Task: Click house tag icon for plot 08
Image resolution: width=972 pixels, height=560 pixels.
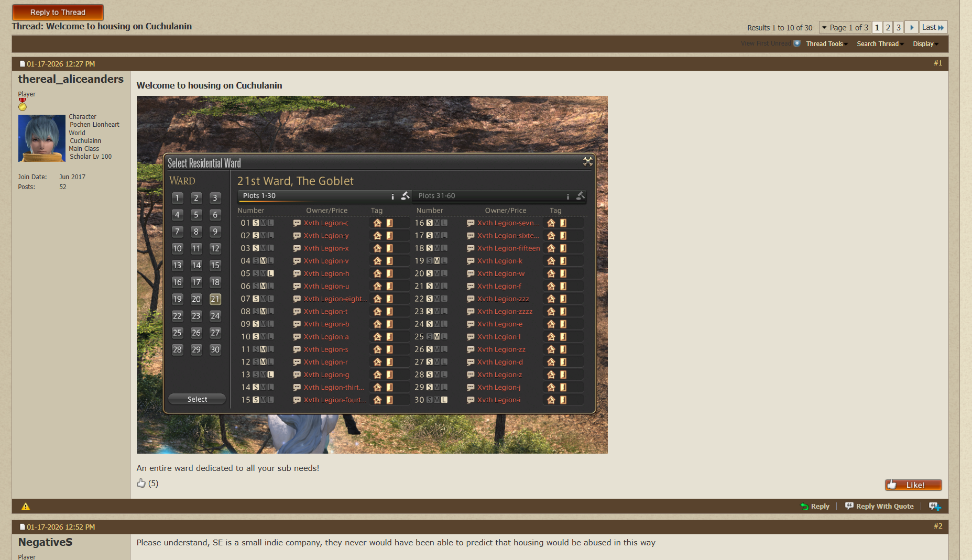Action: pos(377,311)
